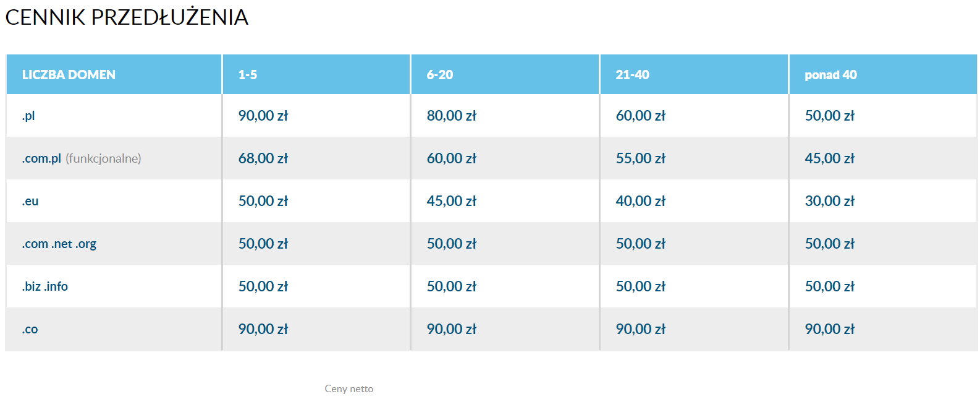Click the 'Ceny netto' note below table
The height and width of the screenshot is (420, 980).
click(x=349, y=389)
